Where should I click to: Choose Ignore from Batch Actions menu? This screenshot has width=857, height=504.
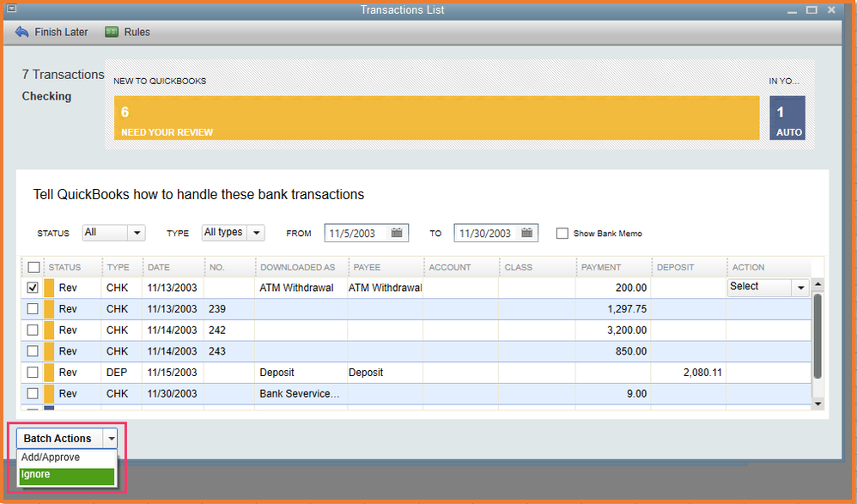(67, 475)
